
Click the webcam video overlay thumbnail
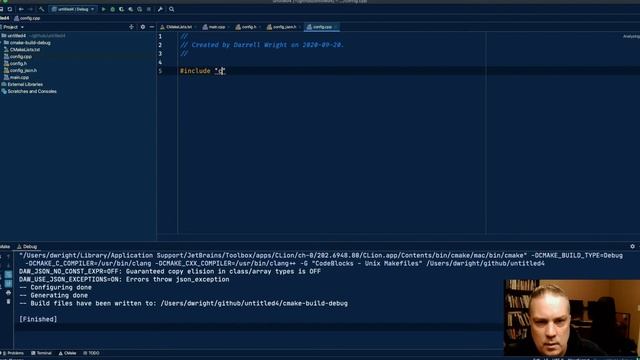coord(572,318)
